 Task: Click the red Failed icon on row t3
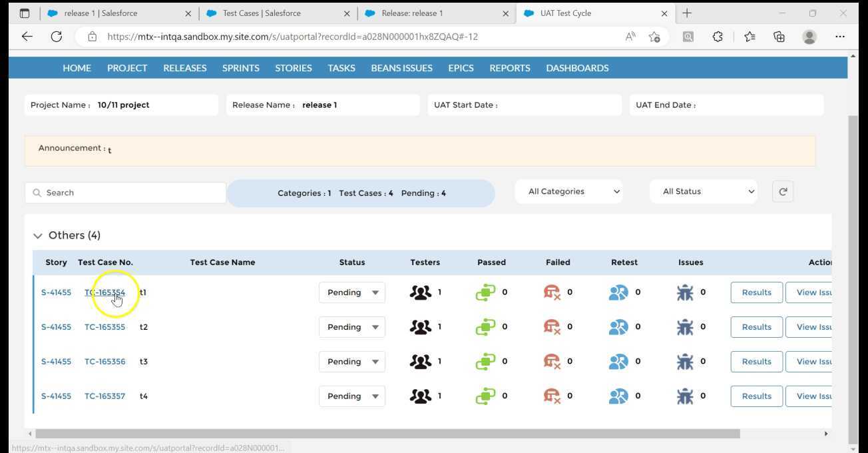coord(552,361)
